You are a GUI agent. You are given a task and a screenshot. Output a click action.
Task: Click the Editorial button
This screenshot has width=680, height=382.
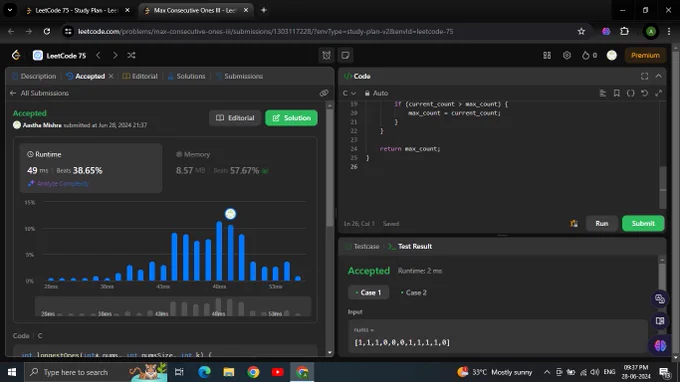point(235,118)
